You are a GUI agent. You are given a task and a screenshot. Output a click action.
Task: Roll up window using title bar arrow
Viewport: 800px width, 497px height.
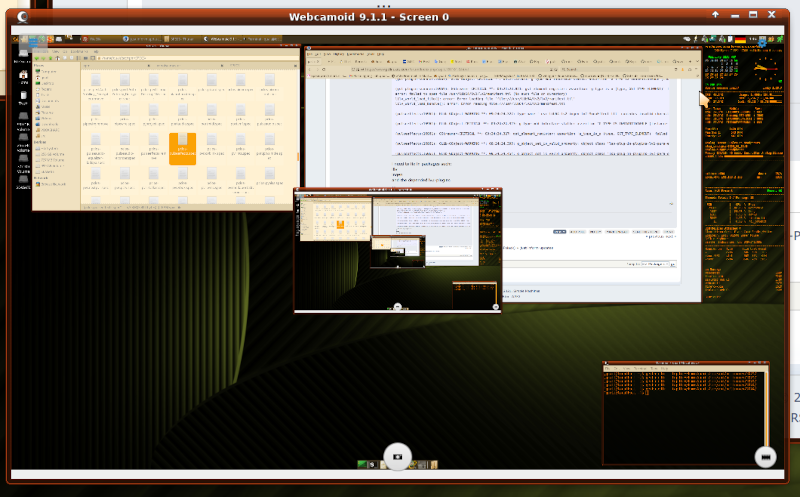715,16
